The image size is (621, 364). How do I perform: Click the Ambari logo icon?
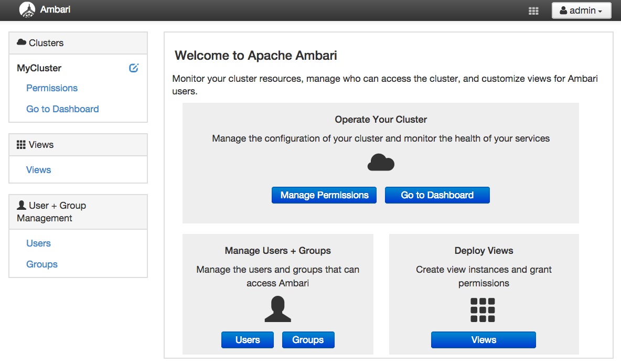tap(27, 10)
